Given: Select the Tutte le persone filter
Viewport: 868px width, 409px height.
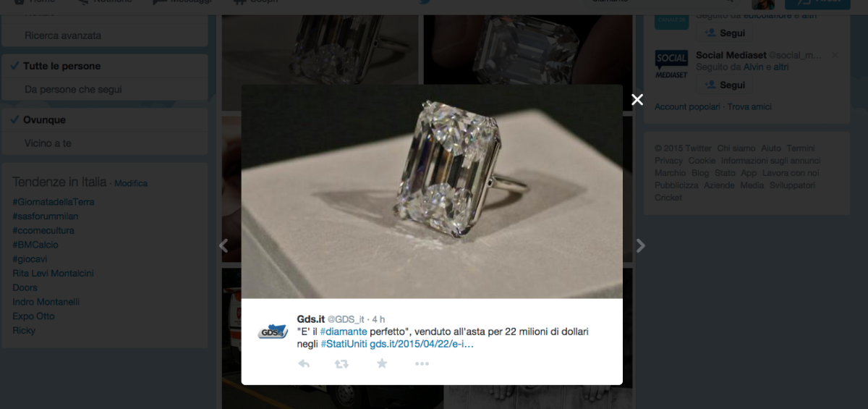Looking at the screenshot, I should 105,66.
